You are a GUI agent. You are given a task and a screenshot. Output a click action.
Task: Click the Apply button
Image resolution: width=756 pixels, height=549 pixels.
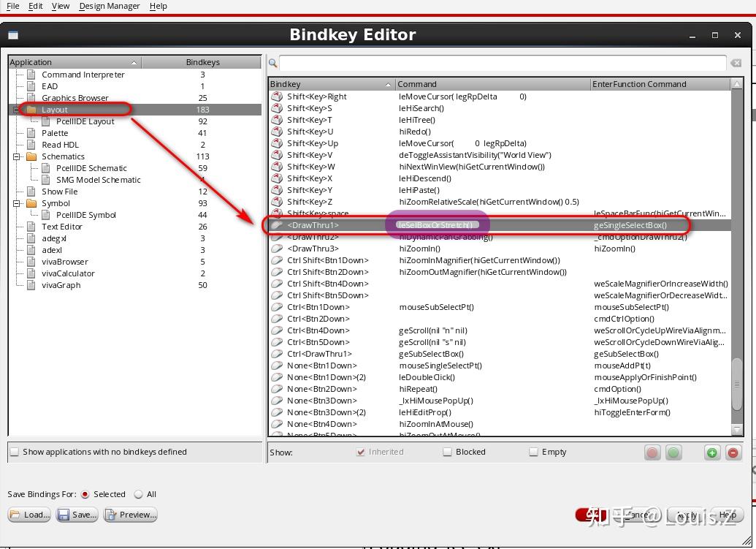click(x=687, y=515)
